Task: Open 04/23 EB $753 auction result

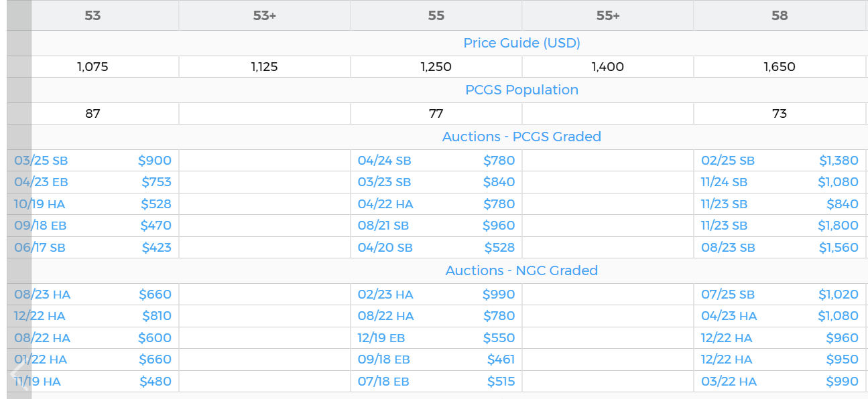Action: point(92,182)
